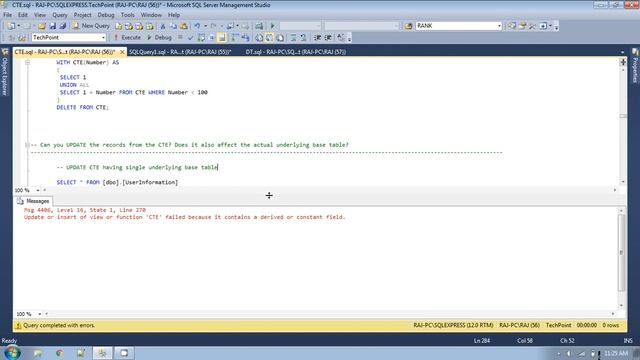Click the Decrease Indent icon
Screen dimensions: 640x360
[317, 38]
